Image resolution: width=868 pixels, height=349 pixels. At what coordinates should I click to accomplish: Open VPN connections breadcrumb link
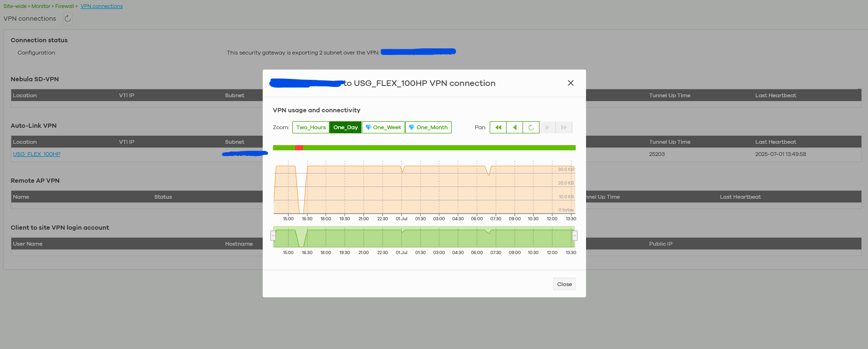[x=102, y=6]
